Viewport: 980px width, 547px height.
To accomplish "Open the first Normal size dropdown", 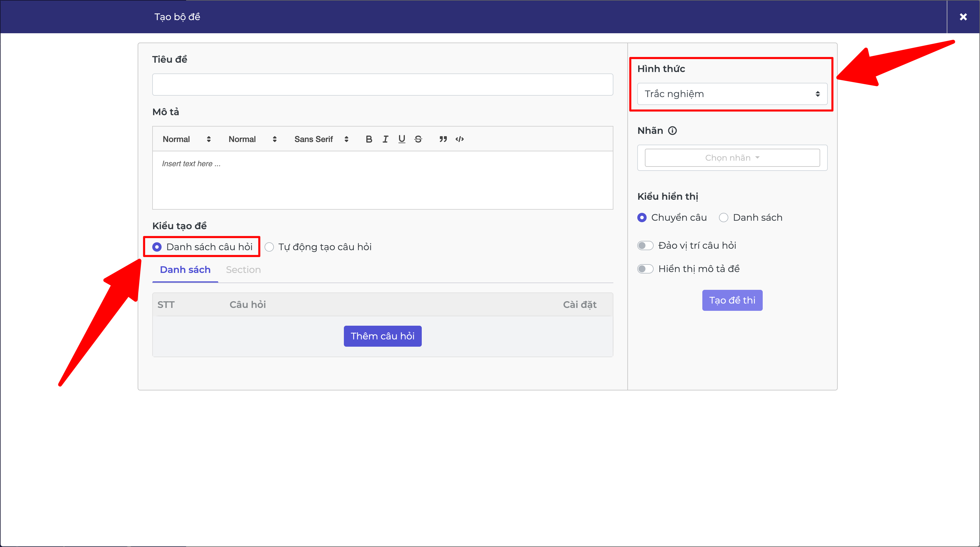I will click(186, 139).
